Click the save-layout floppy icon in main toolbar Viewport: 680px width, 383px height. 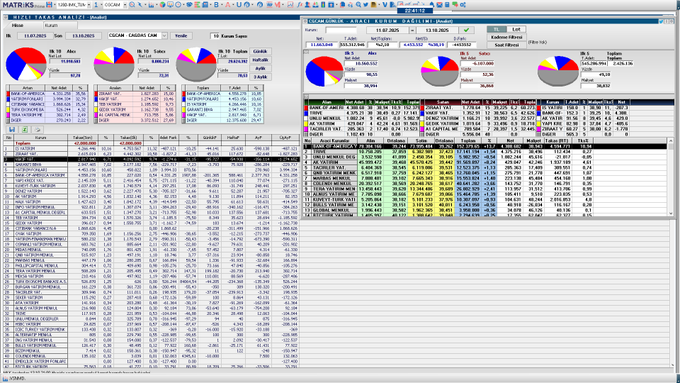click(49, 5)
